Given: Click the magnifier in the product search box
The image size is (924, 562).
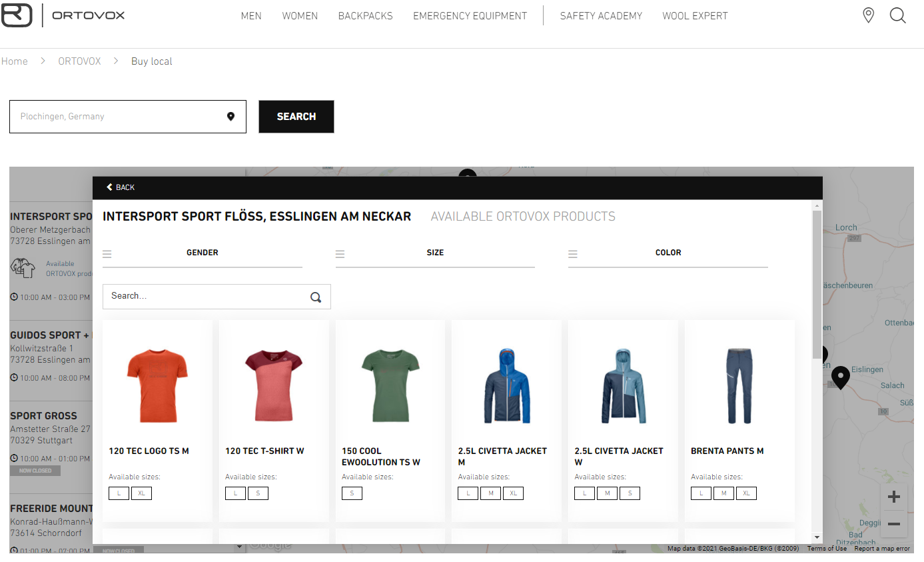Looking at the screenshot, I should point(316,297).
